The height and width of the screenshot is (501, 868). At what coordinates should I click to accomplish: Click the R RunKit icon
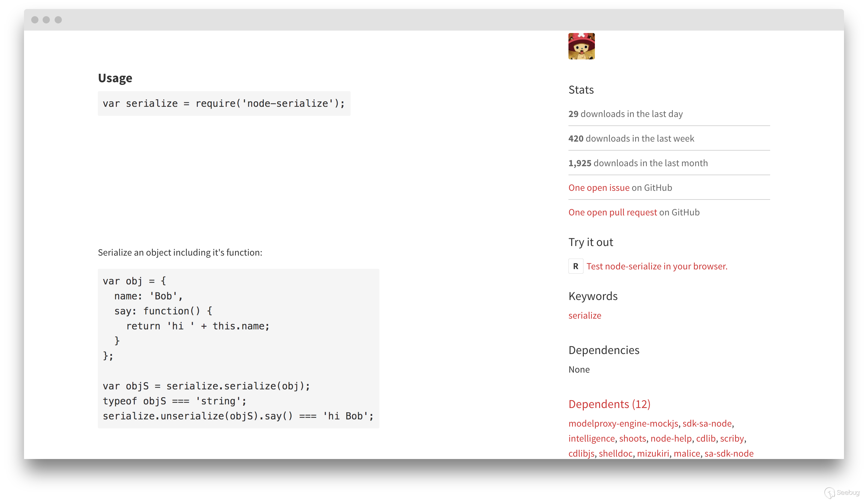[575, 266]
